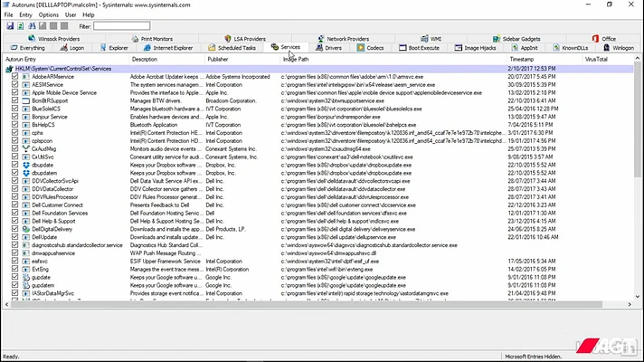Screen dimensions: 644x362
Task: Switch to the AppInit tab
Action: (525, 48)
